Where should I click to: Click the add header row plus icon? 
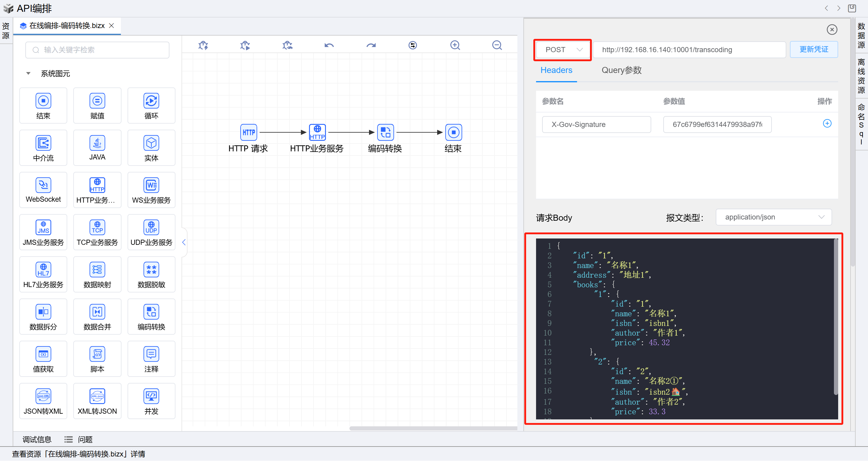(827, 124)
